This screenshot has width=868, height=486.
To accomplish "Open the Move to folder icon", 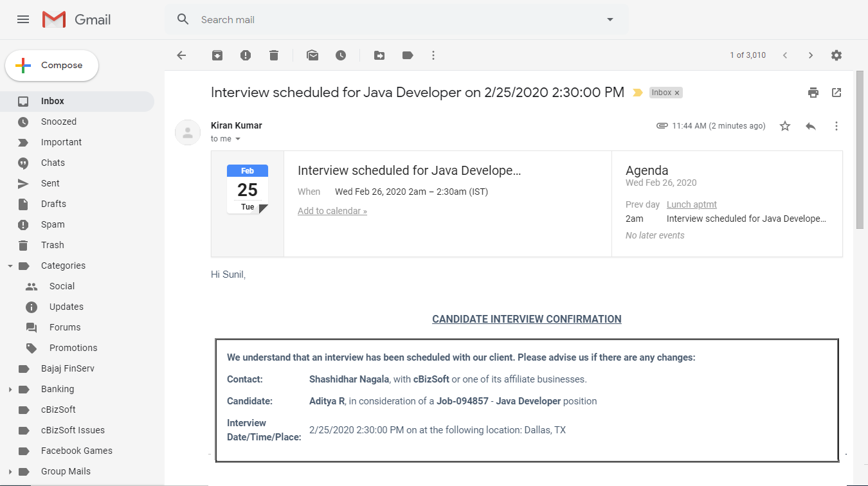I will coord(379,55).
